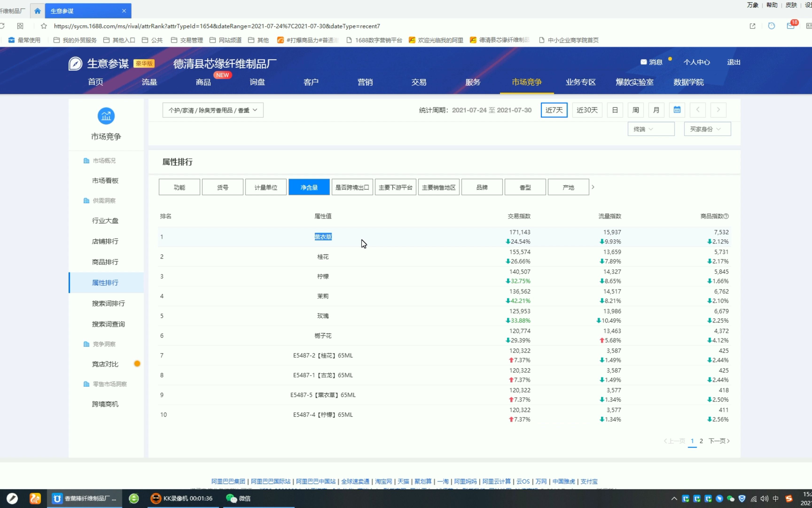Show tray hidden icons arrow
Screen dimensions: 812x508
pos(674,499)
